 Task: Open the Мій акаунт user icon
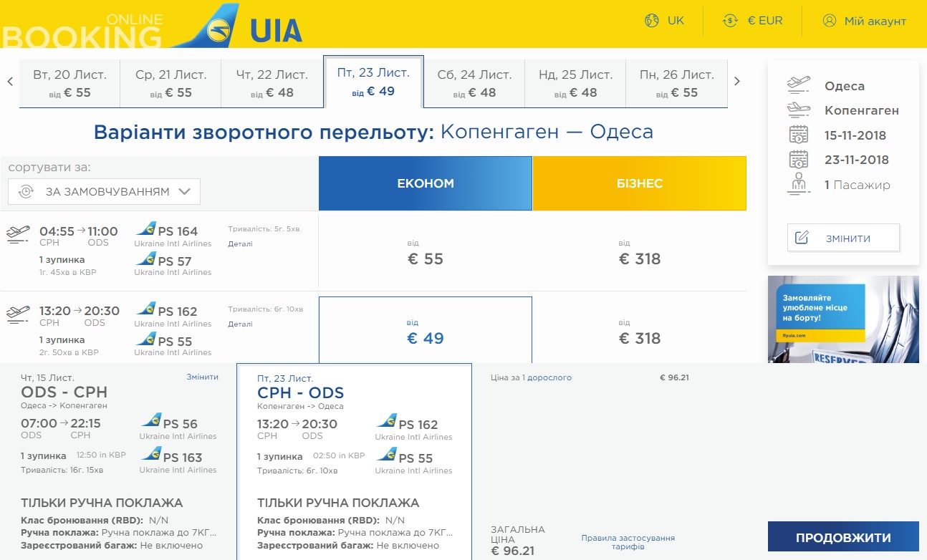pos(829,20)
